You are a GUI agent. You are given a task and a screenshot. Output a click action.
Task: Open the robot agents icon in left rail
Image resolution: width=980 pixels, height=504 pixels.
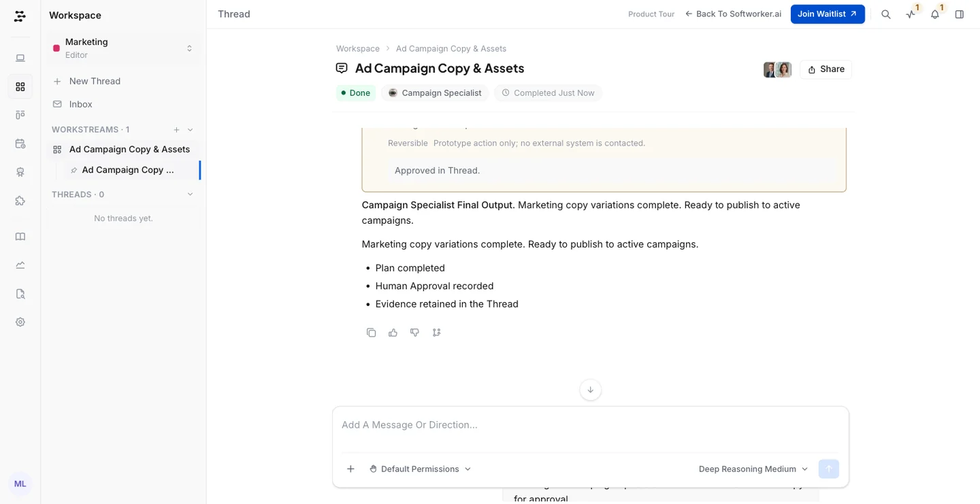[20, 172]
